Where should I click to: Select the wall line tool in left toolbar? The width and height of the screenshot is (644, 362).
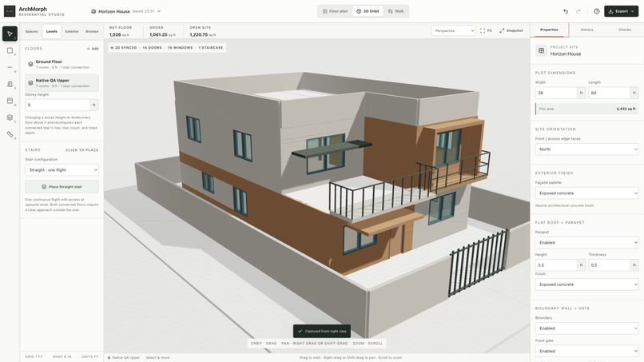click(x=10, y=67)
